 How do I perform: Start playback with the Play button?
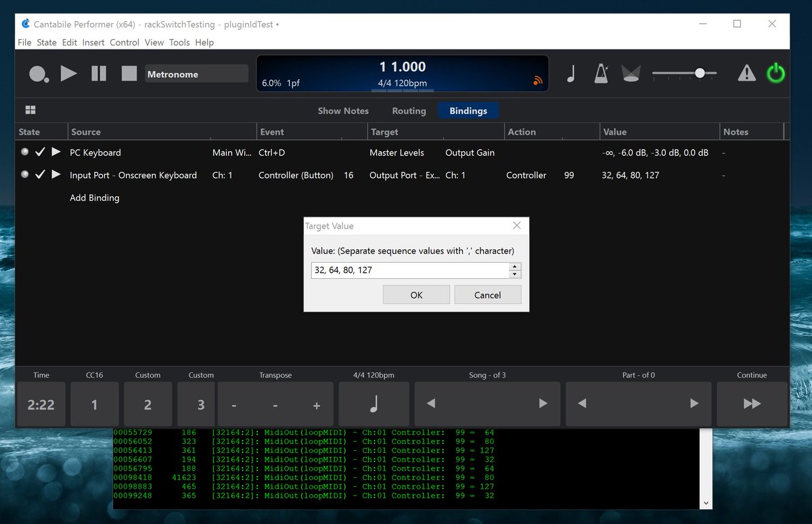68,73
